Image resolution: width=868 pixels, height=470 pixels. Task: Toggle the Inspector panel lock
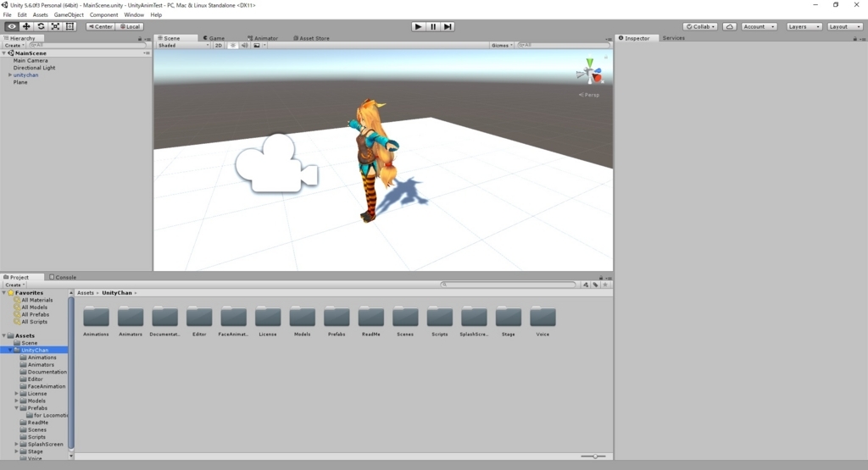point(854,39)
